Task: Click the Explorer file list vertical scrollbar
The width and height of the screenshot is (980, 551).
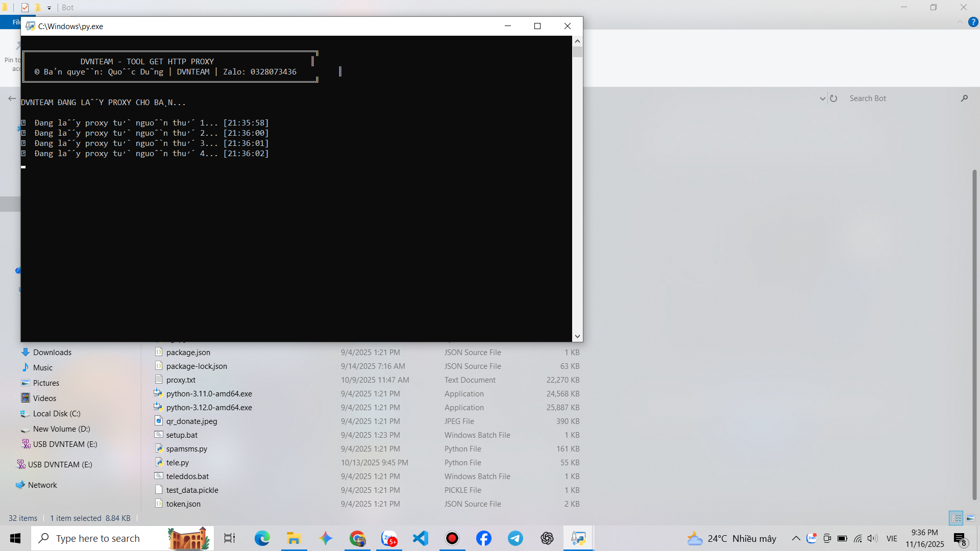Action: (974, 334)
